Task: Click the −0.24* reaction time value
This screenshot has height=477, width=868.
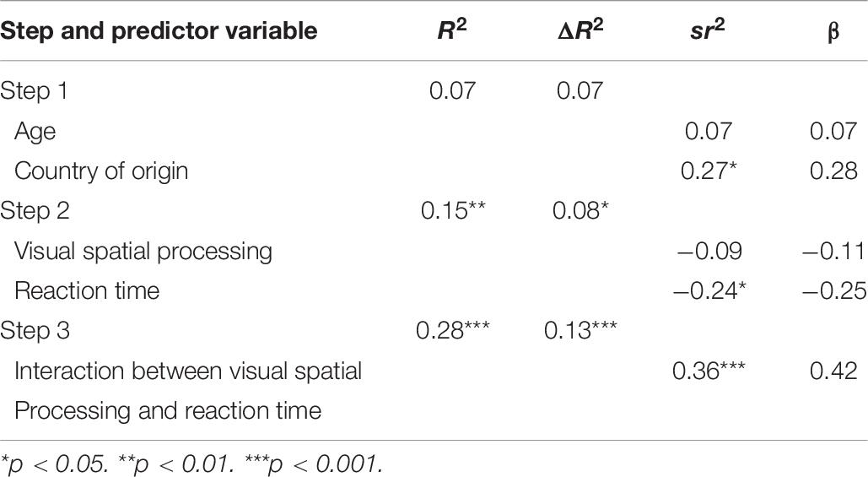Action: (x=709, y=290)
